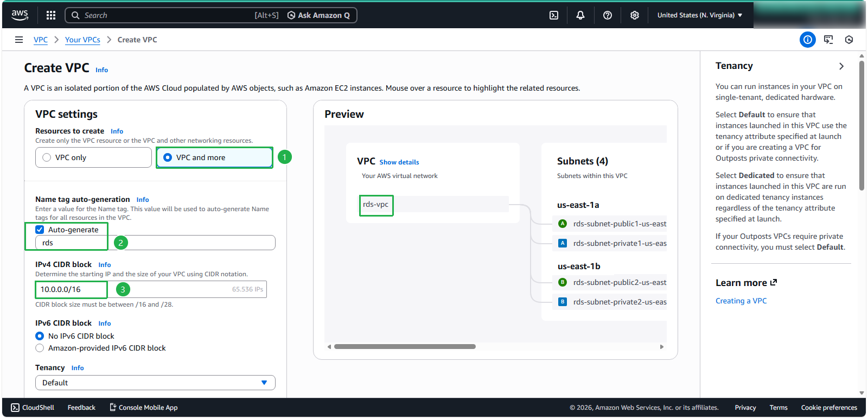Open the AWS home logo

coord(20,15)
